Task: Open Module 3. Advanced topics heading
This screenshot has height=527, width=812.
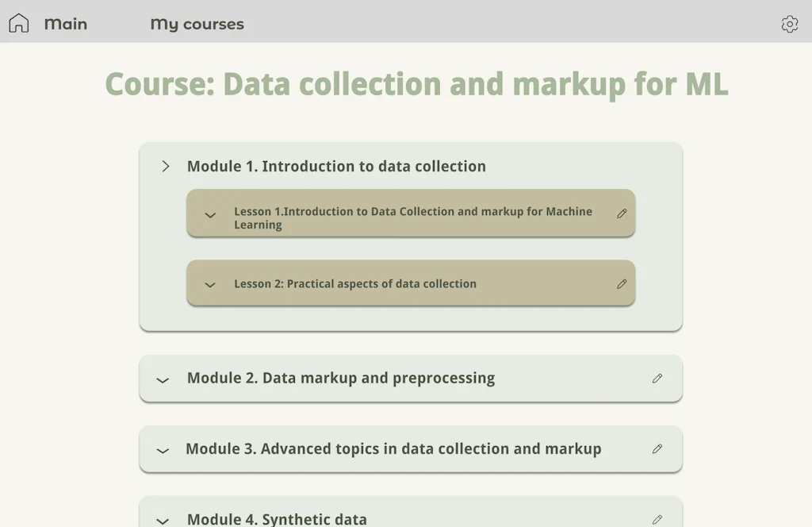Action: (x=393, y=449)
